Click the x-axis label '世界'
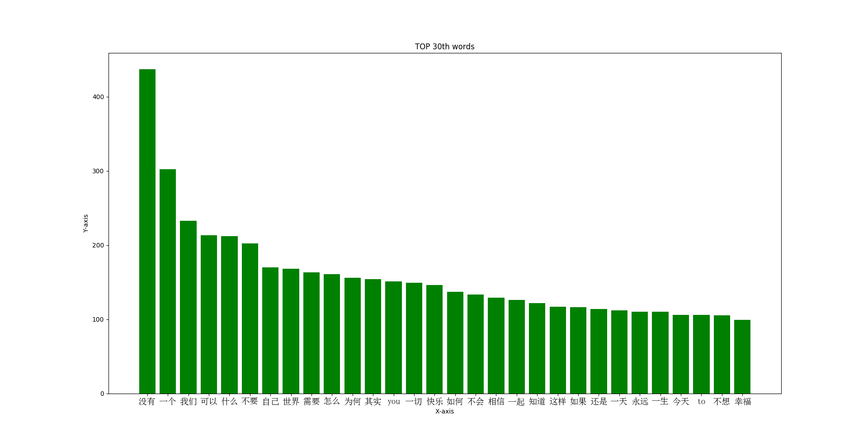Viewport: 868px width, 442px height. (x=291, y=401)
